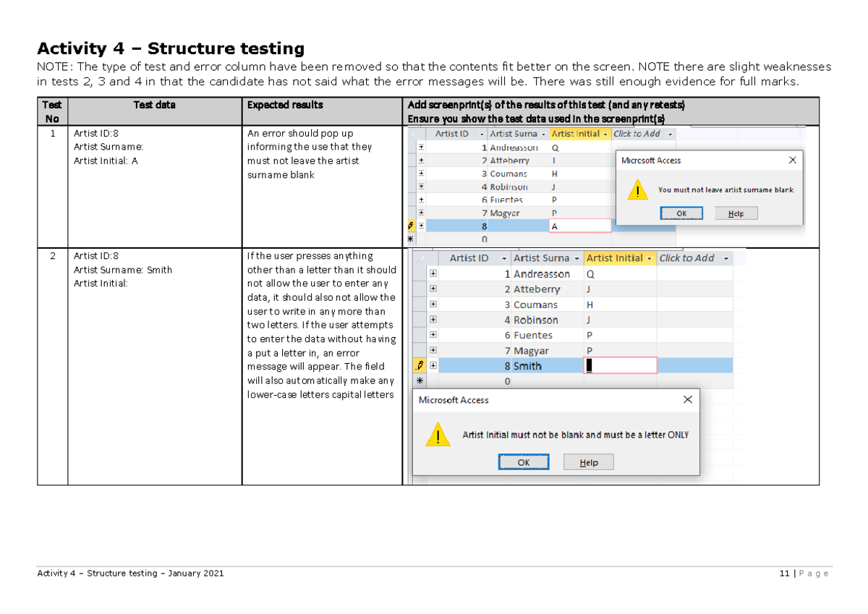Toggle the subdatasheet for the Atteberry row
The height and width of the screenshot is (614, 868).
[x=433, y=289]
